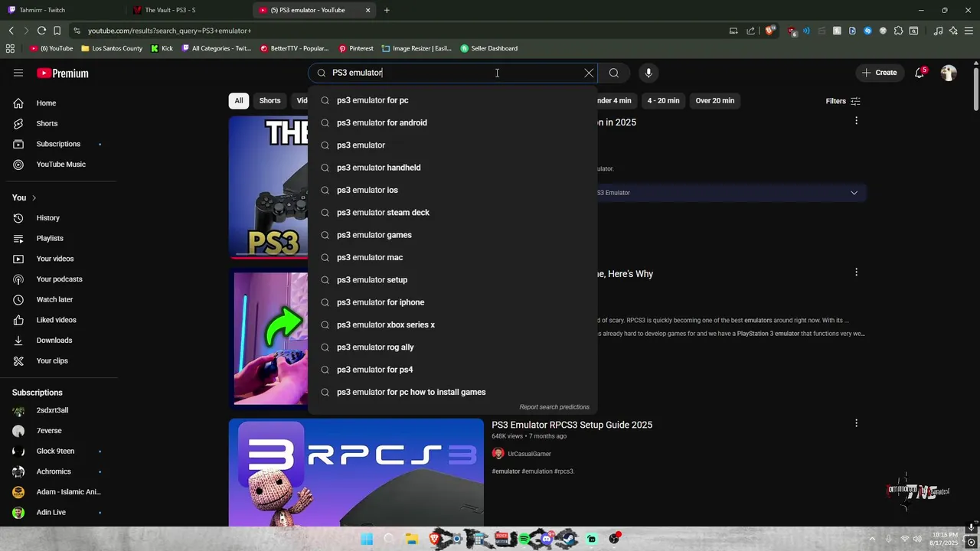This screenshot has width=980, height=551.
Task: Open Subscriptions in the sidebar
Action: coord(58,144)
